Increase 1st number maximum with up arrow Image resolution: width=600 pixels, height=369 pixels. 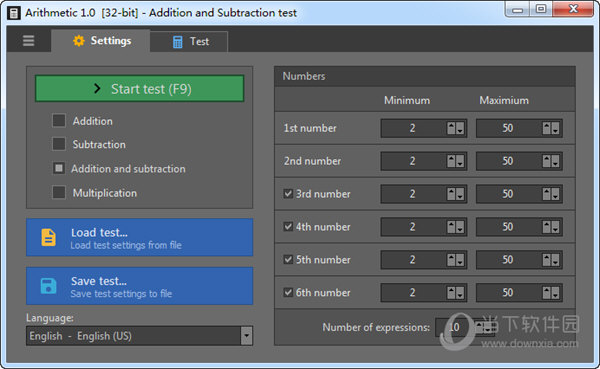(x=547, y=128)
